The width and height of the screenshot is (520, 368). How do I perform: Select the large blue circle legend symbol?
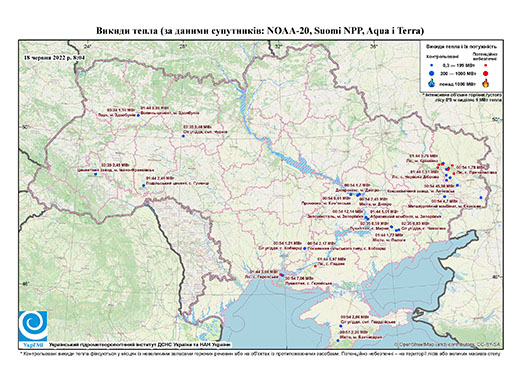click(432, 73)
